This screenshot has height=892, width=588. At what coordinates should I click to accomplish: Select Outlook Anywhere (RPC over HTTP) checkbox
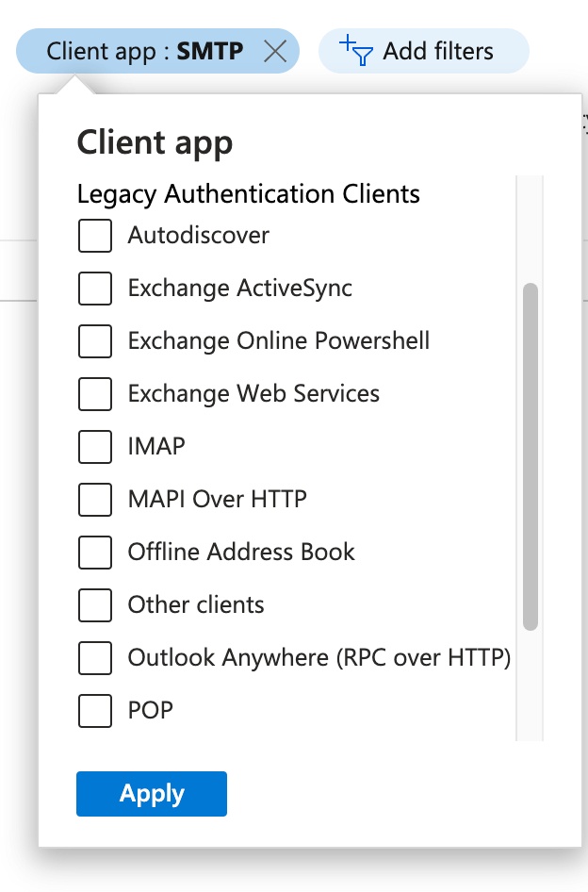pyautogui.click(x=95, y=657)
